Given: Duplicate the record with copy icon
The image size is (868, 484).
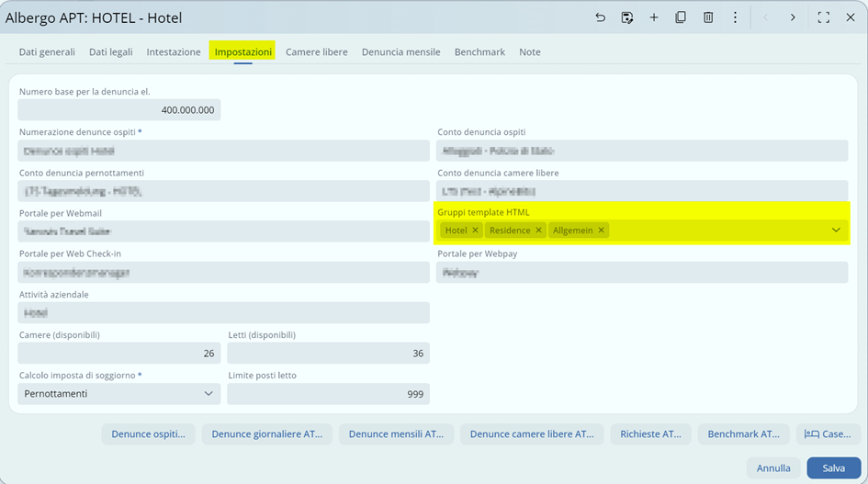Looking at the screenshot, I should tap(681, 17).
